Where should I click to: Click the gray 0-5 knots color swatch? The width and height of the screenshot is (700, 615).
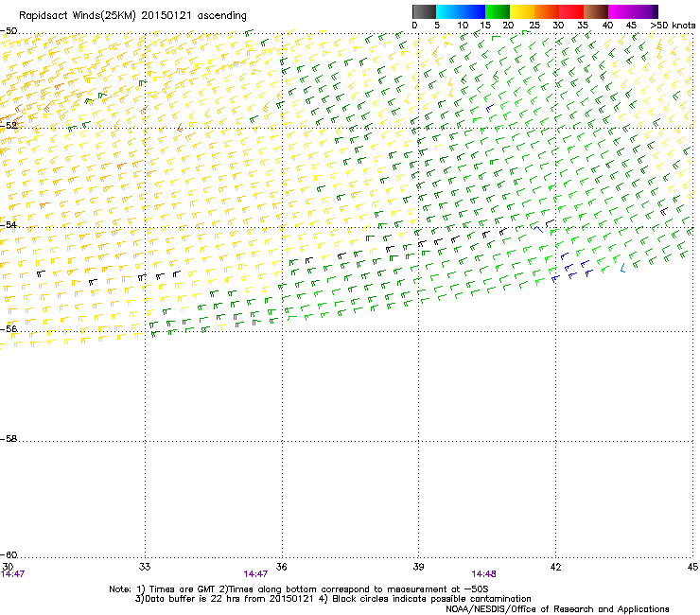coord(424,11)
